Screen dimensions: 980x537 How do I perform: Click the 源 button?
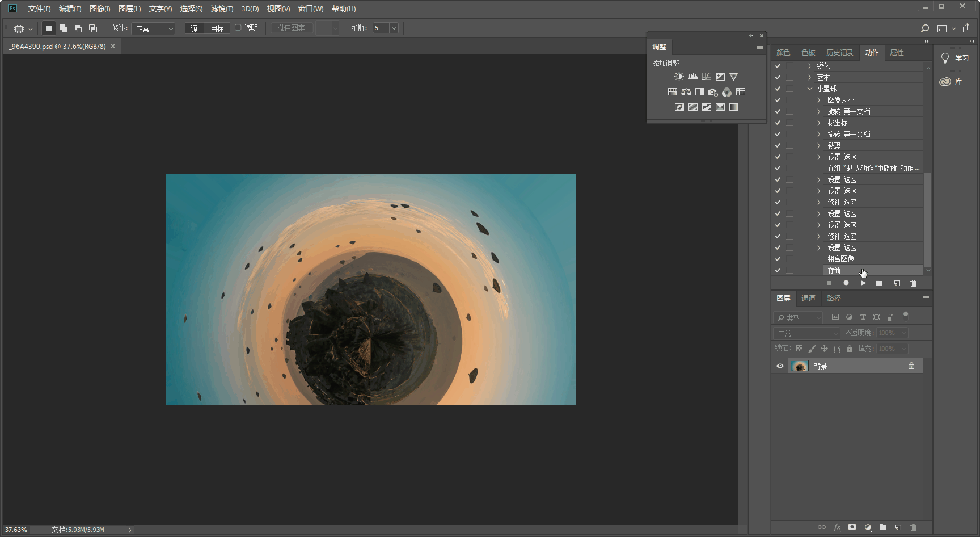coord(194,28)
